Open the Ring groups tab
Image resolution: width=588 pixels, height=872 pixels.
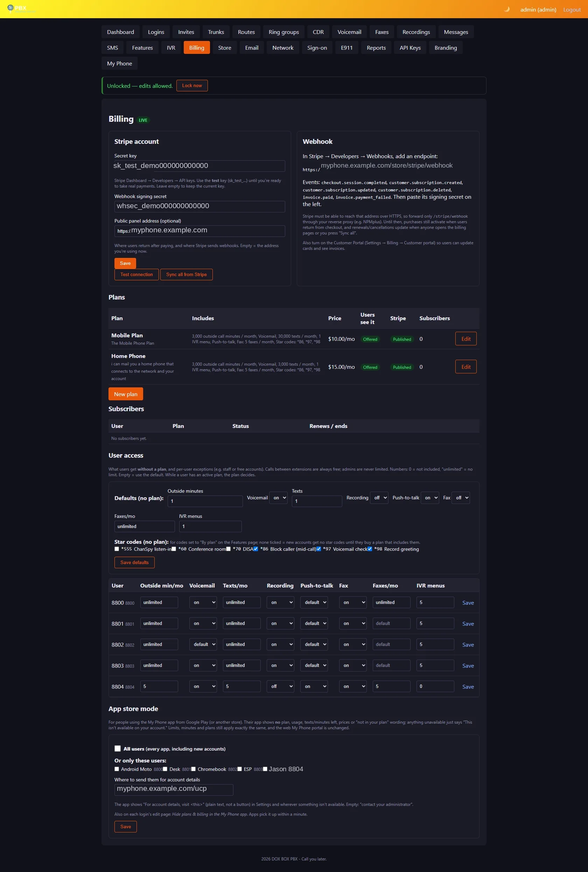pos(284,32)
